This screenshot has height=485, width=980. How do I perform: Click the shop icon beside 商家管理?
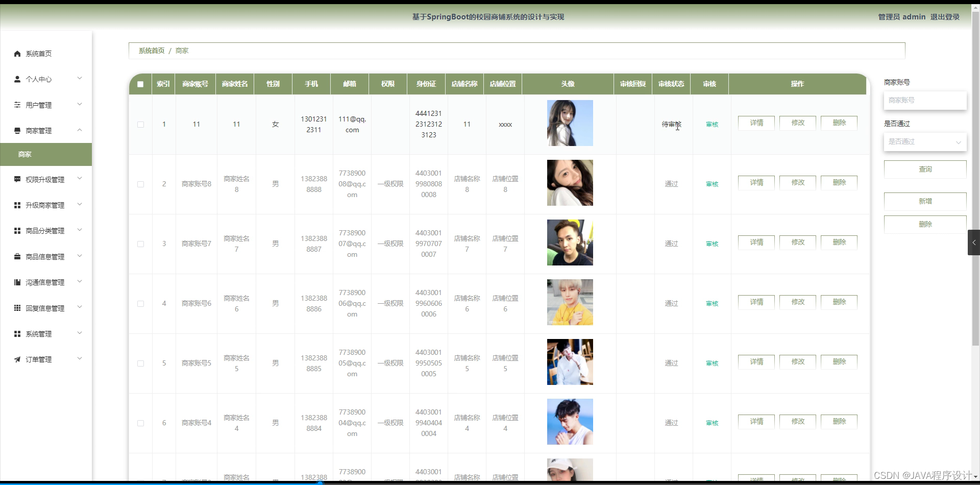coord(17,131)
